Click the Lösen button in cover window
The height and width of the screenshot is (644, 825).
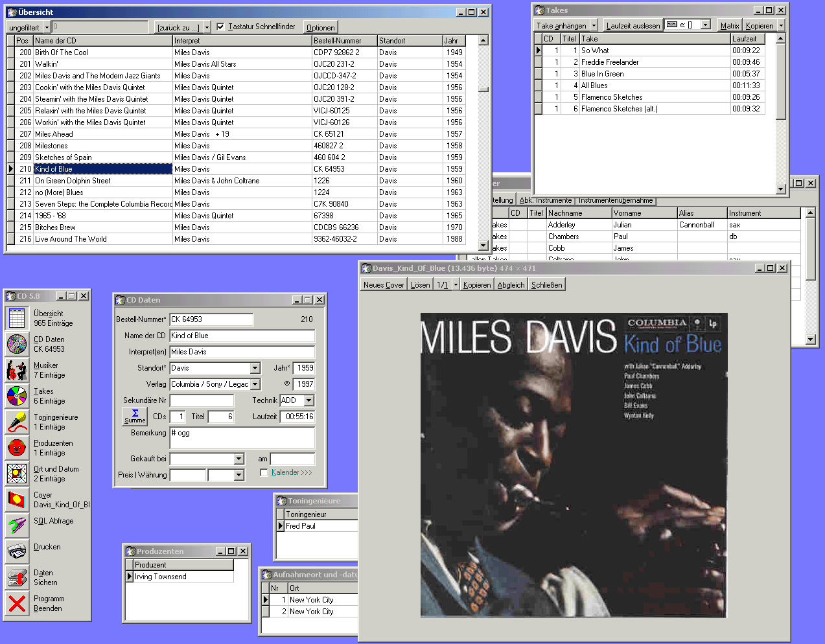click(x=420, y=284)
